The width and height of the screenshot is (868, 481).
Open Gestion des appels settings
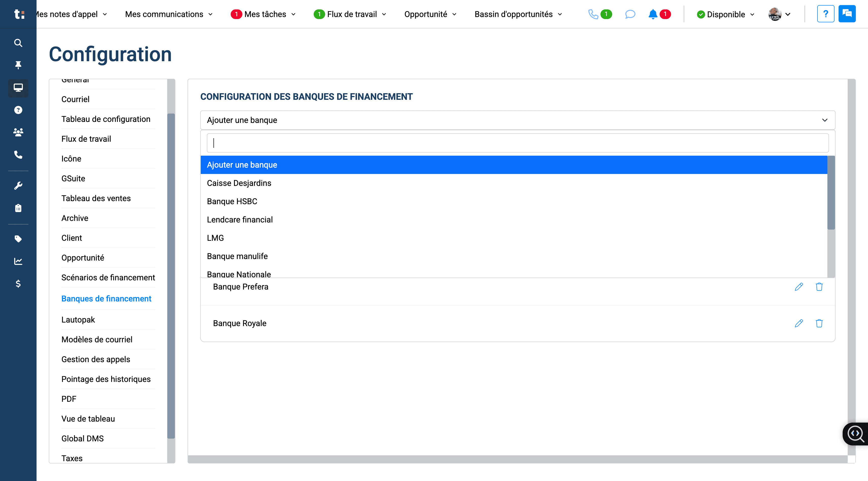click(96, 359)
